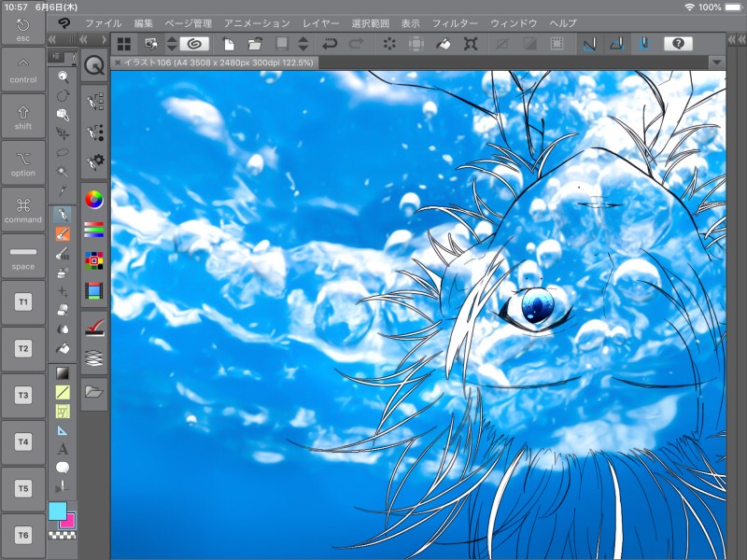Open the Layer Property check palette

[x=94, y=328]
